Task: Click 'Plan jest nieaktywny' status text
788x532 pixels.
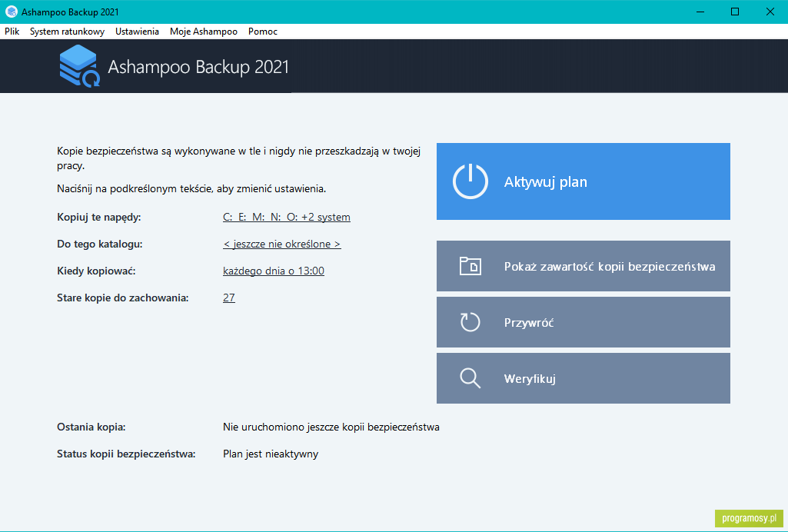Action: (271, 454)
